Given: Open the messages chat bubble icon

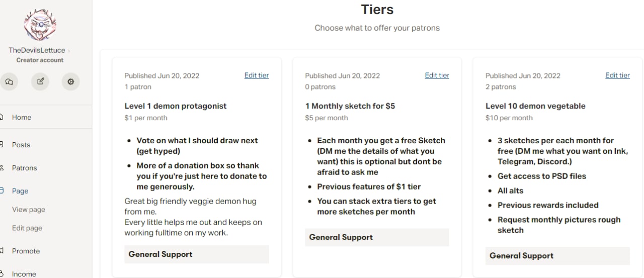Looking at the screenshot, I should tap(9, 81).
